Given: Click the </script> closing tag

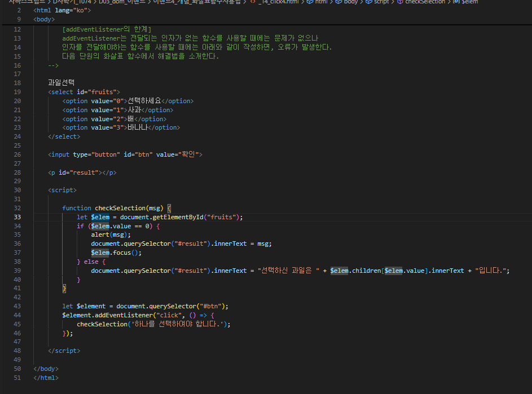Looking at the screenshot, I should [x=64, y=351].
